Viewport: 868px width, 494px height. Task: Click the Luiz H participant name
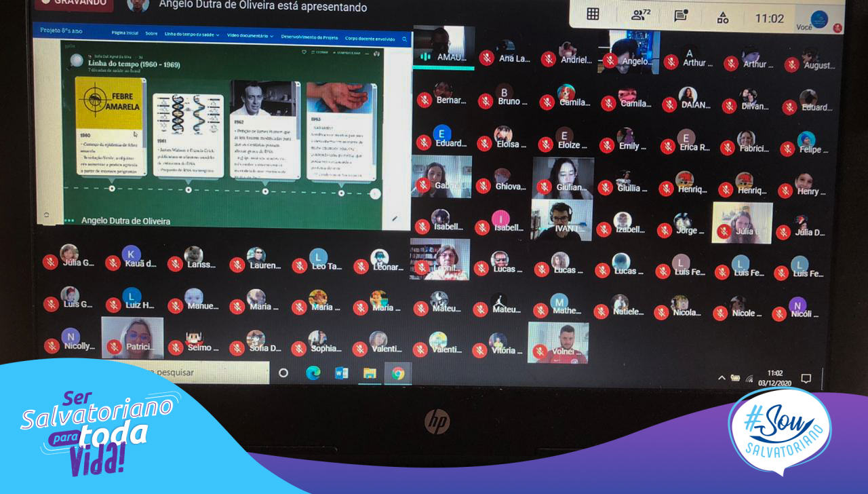click(x=140, y=305)
